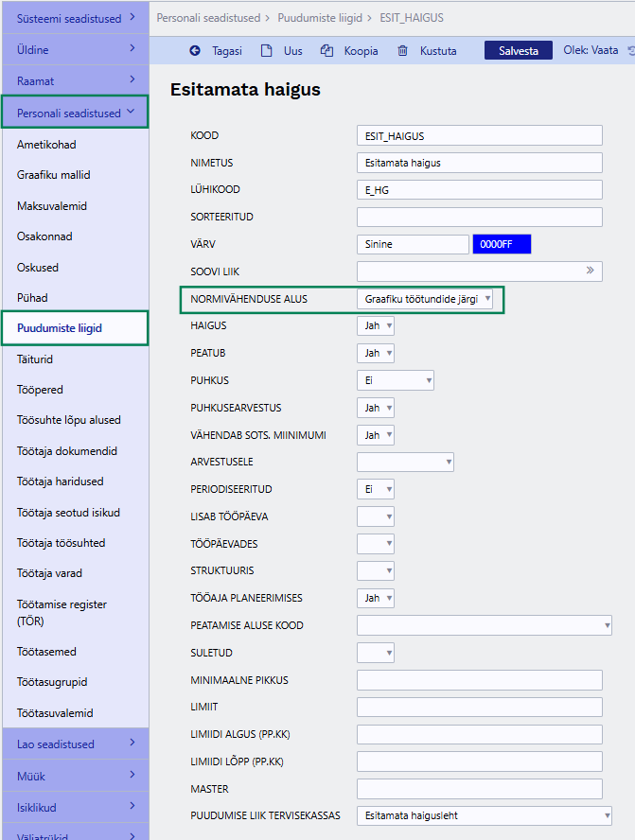Click the blue 0000FF color swatch

click(x=502, y=244)
